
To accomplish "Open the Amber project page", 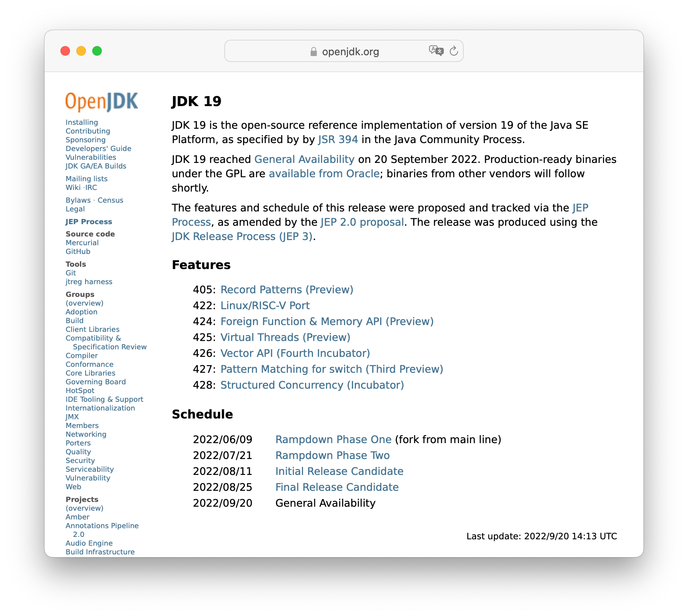I will [x=78, y=517].
